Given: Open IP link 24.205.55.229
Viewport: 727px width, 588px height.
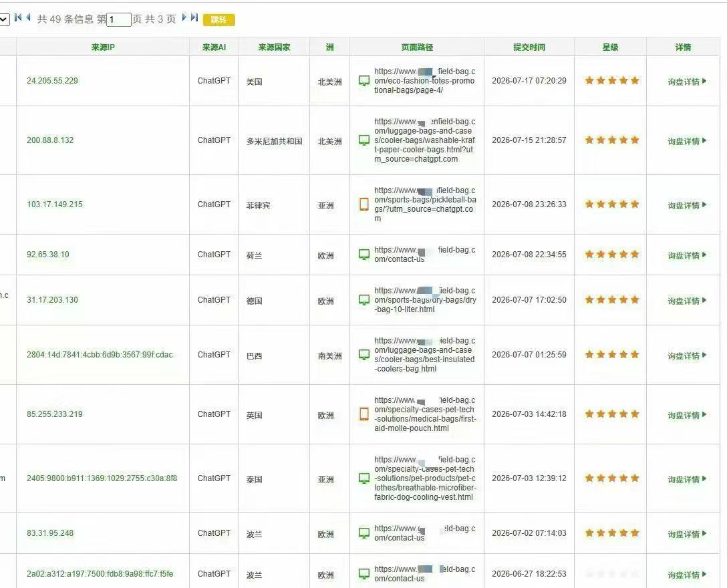Looking at the screenshot, I should click(x=52, y=81).
